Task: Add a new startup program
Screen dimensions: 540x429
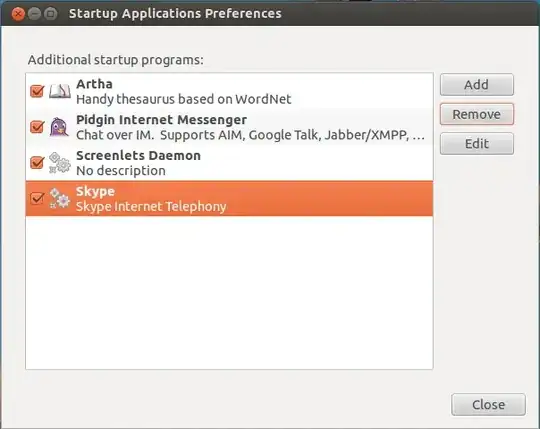Action: (x=477, y=85)
